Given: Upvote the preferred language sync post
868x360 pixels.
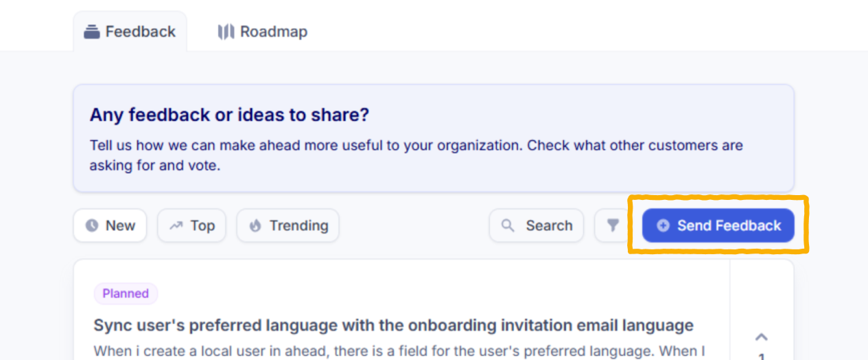Looking at the screenshot, I should (x=761, y=337).
